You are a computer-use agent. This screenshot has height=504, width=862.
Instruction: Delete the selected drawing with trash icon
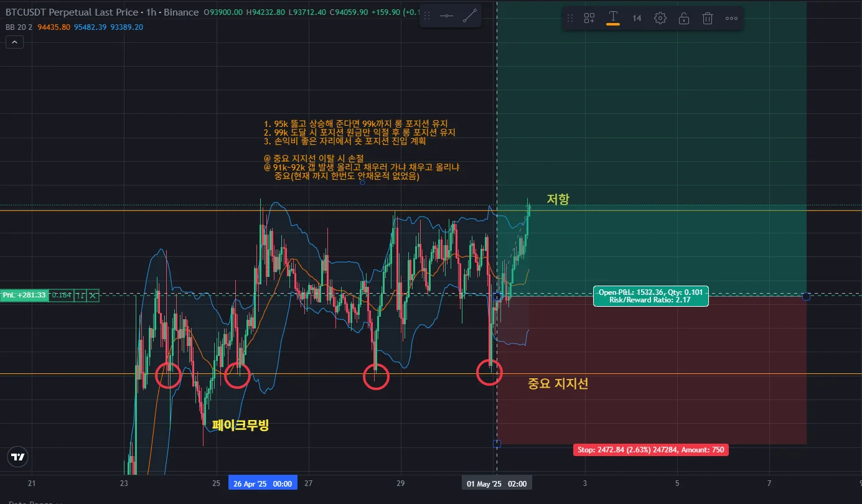click(708, 18)
